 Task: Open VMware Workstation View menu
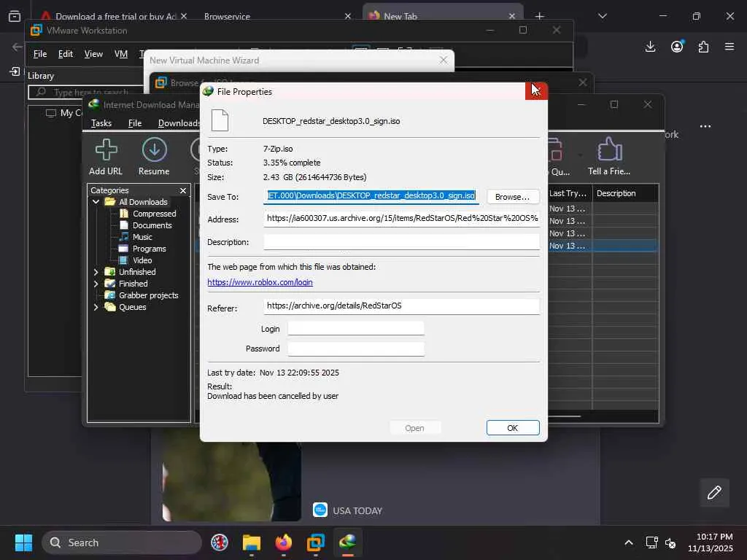(93, 54)
